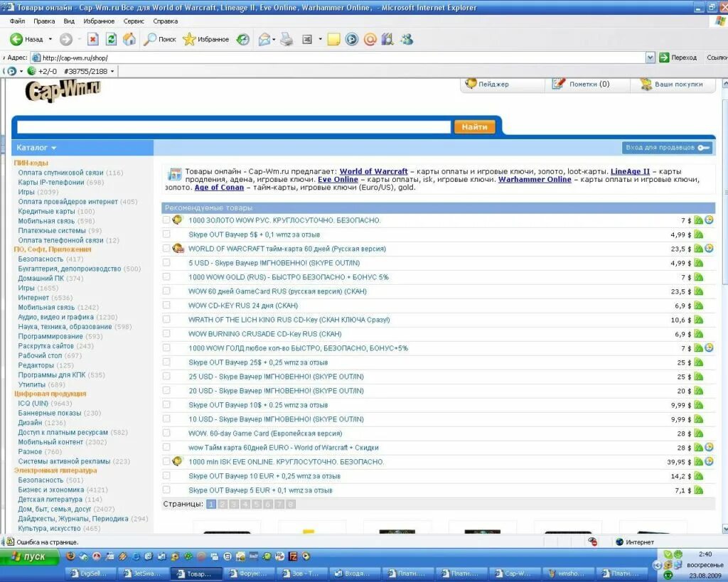Open ICQ (UIN) category
728x582 pixels.
pos(33,404)
